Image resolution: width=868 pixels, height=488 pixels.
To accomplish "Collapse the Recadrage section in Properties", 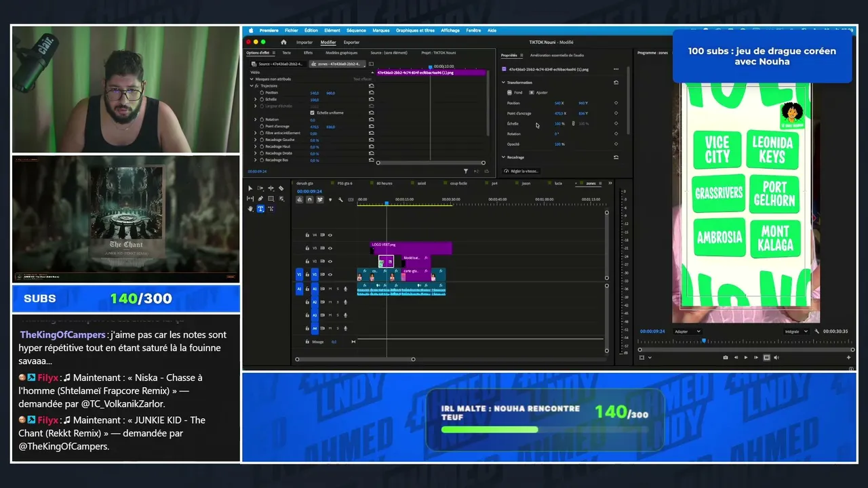I will (503, 157).
